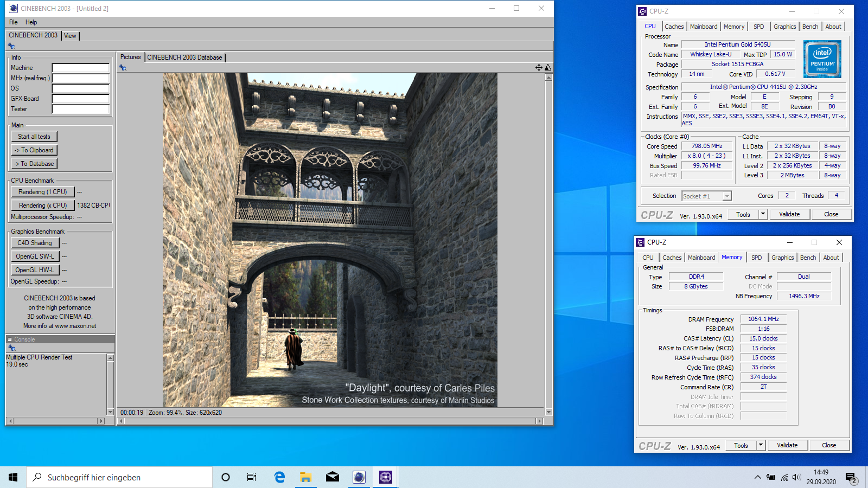Click into the Tester input field
Image resolution: width=868 pixels, height=488 pixels.
tap(81, 110)
